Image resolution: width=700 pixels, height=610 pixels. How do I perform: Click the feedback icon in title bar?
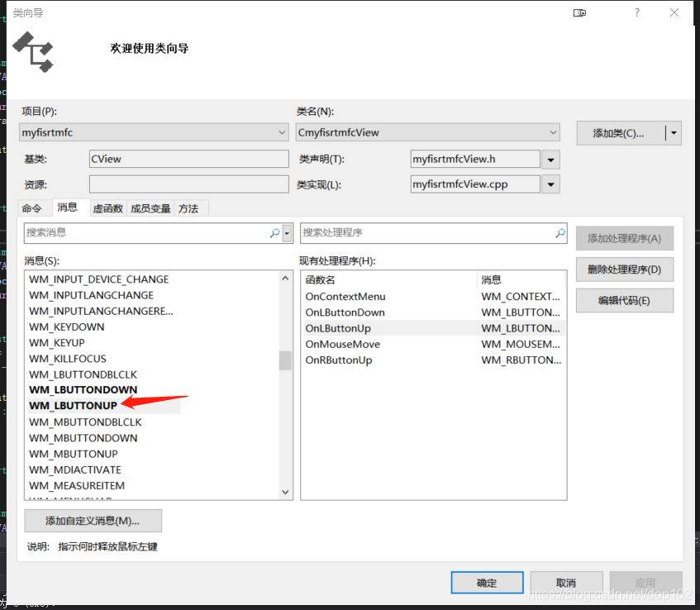(x=579, y=13)
